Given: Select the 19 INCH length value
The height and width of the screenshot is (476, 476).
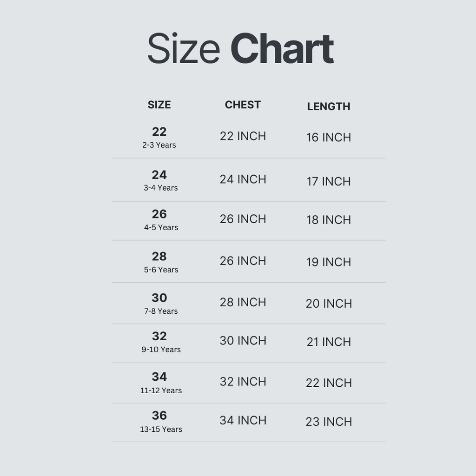Looking at the screenshot, I should (x=329, y=262).
